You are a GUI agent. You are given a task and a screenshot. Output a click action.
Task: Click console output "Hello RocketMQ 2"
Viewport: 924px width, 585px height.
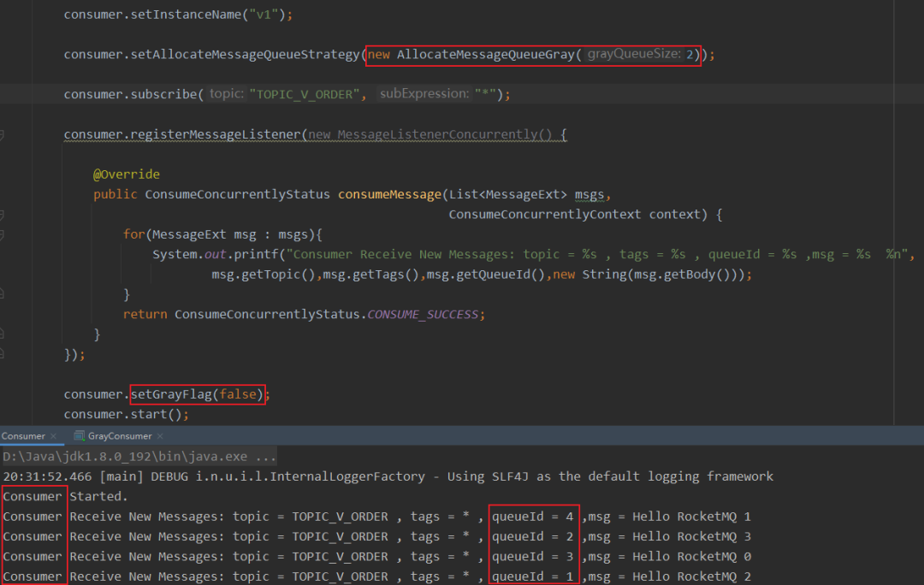[691, 576]
